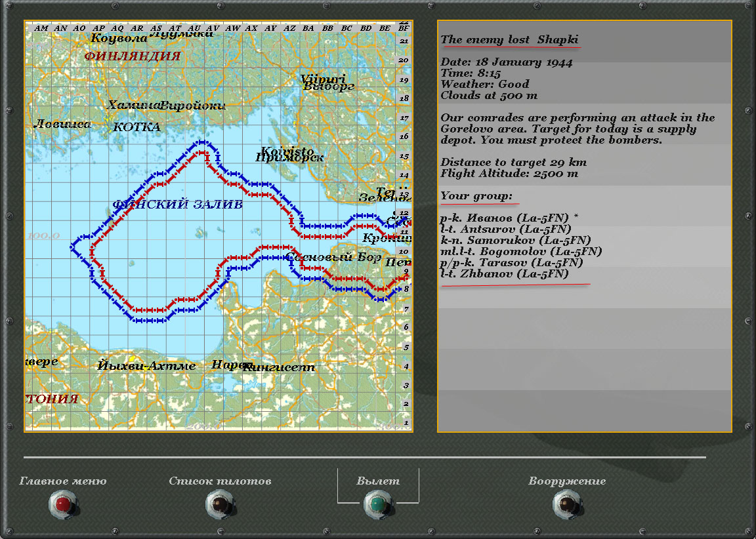This screenshot has height=539, width=756.
Task: Click map column header AM
Action: pyautogui.click(x=41, y=28)
